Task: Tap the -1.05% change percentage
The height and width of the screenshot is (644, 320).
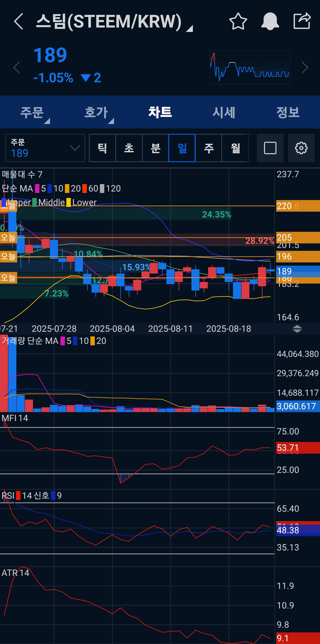Action: [x=53, y=78]
